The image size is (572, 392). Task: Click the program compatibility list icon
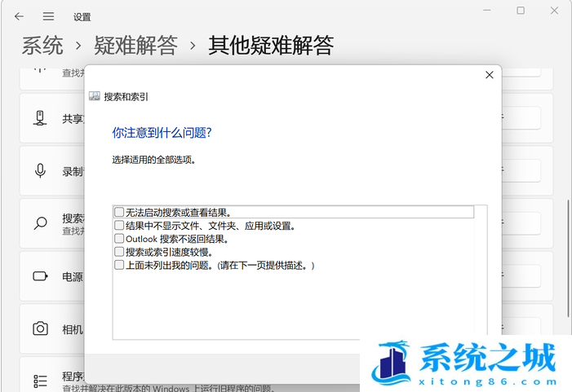40,381
